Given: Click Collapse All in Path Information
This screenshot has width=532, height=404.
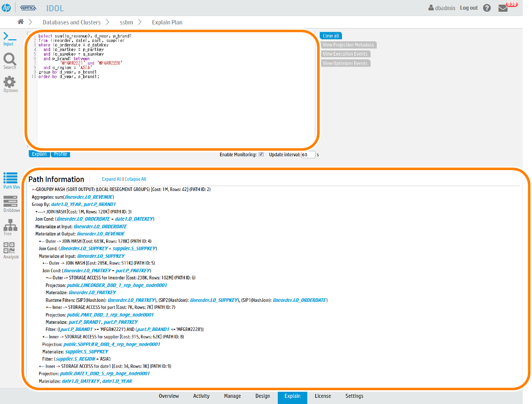Looking at the screenshot, I should coord(135,179).
